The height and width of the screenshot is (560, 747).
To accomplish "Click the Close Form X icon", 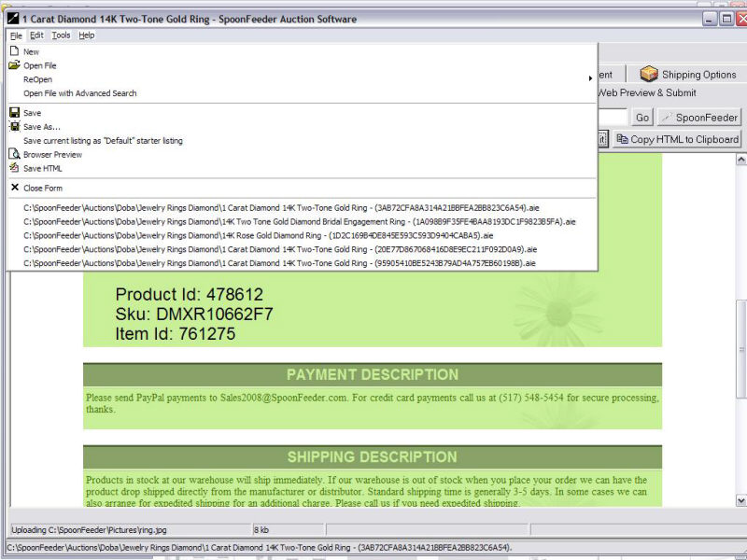I will tap(15, 188).
